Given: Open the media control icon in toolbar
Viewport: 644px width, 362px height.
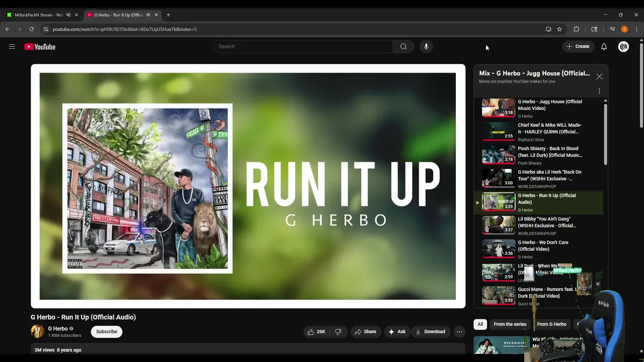Looking at the screenshot, I should point(612,29).
